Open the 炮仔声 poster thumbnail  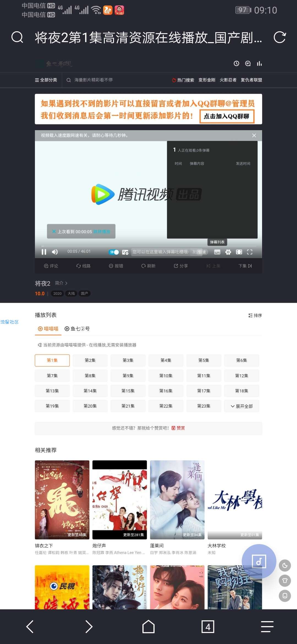pos(120,500)
